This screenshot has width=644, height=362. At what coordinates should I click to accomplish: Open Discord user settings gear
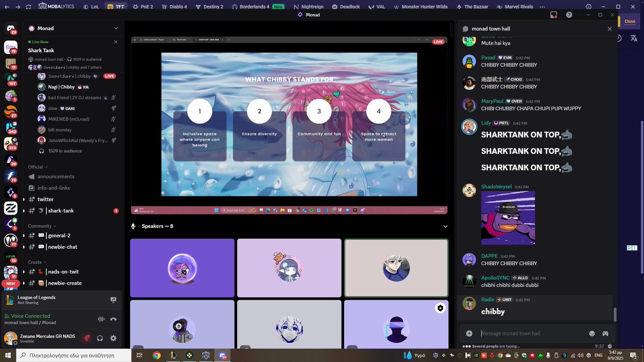(x=113, y=338)
